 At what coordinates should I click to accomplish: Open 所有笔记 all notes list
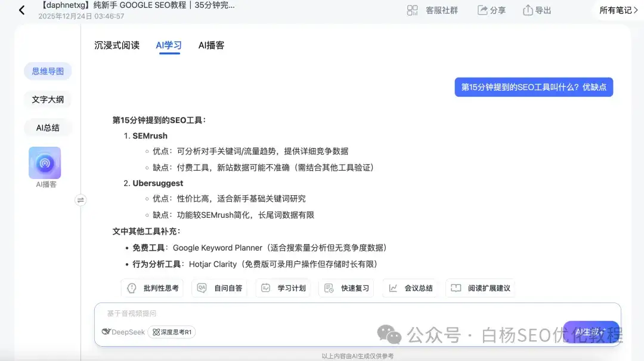tap(618, 10)
